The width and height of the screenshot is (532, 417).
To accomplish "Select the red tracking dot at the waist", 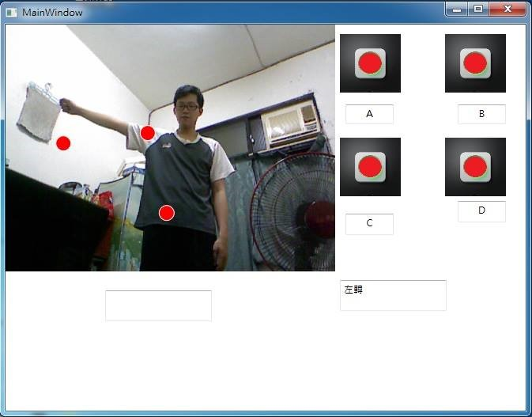I will coord(166,213).
